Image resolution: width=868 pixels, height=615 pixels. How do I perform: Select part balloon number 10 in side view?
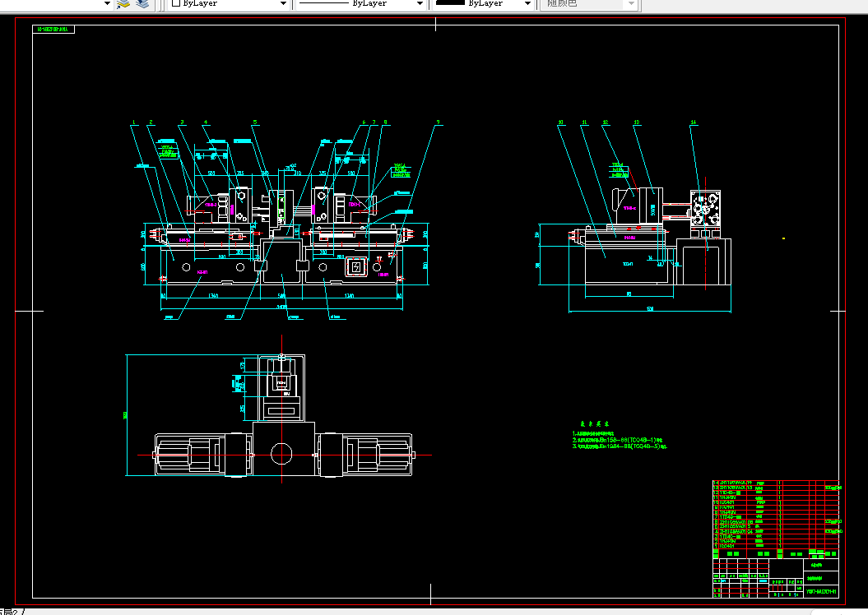coord(561,123)
